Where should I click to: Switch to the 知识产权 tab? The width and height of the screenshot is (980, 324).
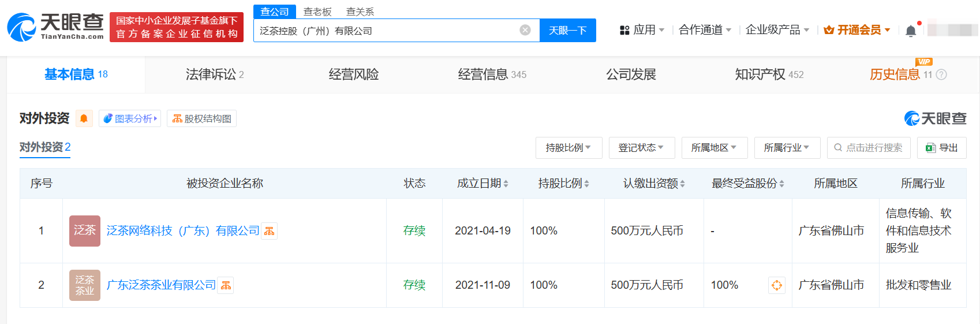769,75
